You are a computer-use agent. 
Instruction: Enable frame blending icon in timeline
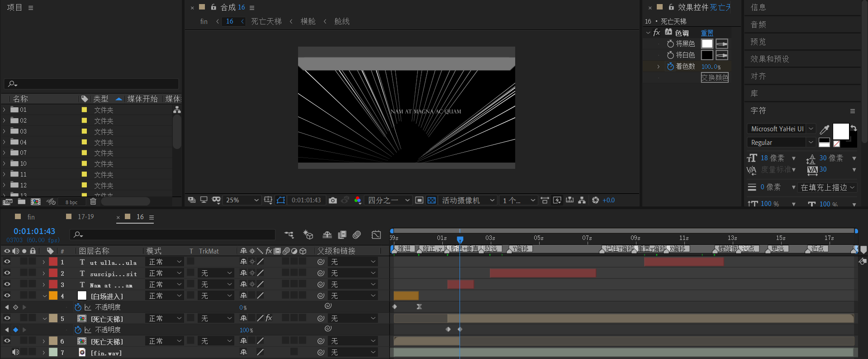coord(342,235)
